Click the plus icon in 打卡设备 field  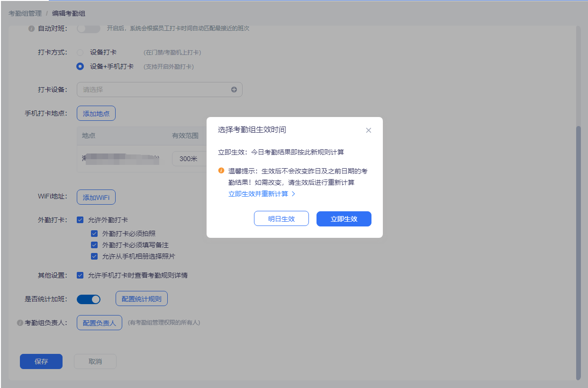pos(234,89)
